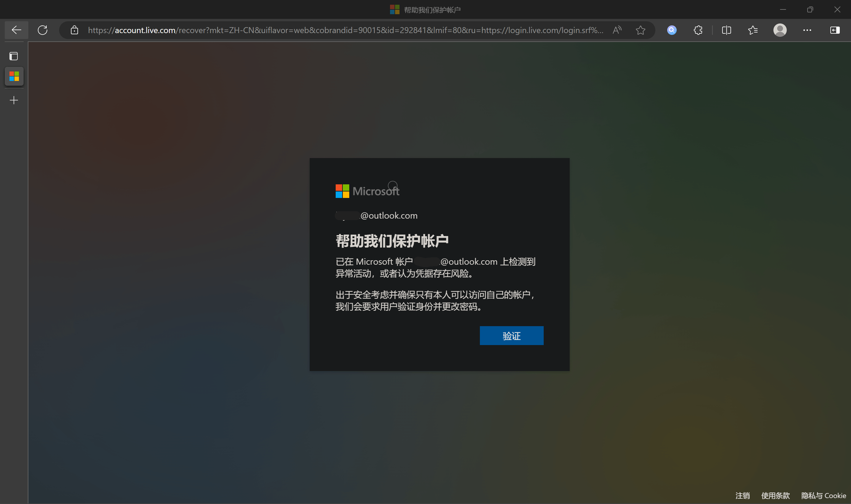851x504 pixels.
Task: Click the 注销 link
Action: pos(742,495)
